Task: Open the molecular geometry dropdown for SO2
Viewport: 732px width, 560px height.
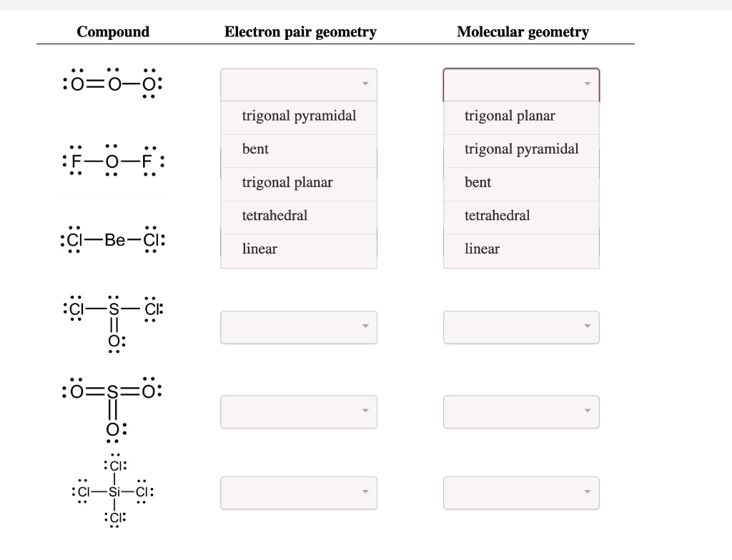Action: coord(521,411)
